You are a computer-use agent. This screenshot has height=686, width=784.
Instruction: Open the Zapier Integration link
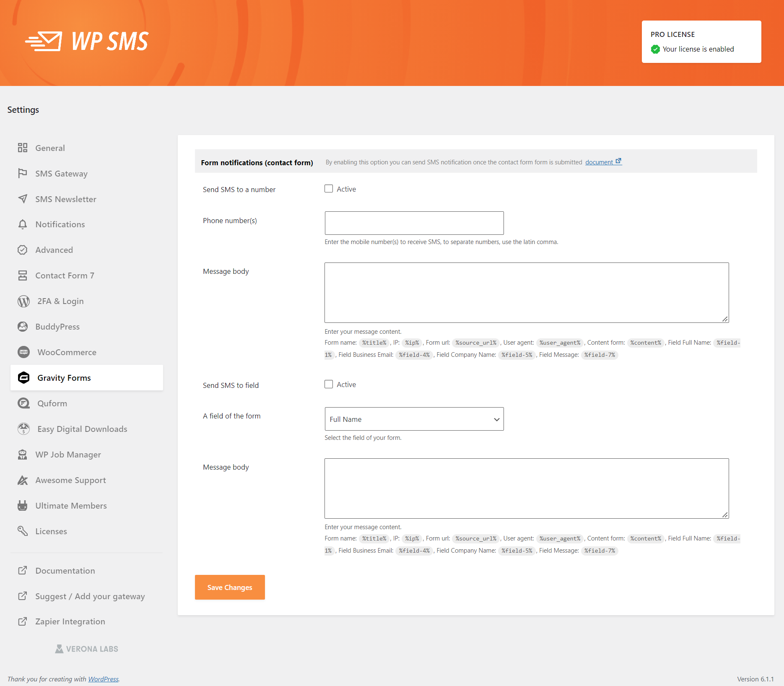click(70, 621)
